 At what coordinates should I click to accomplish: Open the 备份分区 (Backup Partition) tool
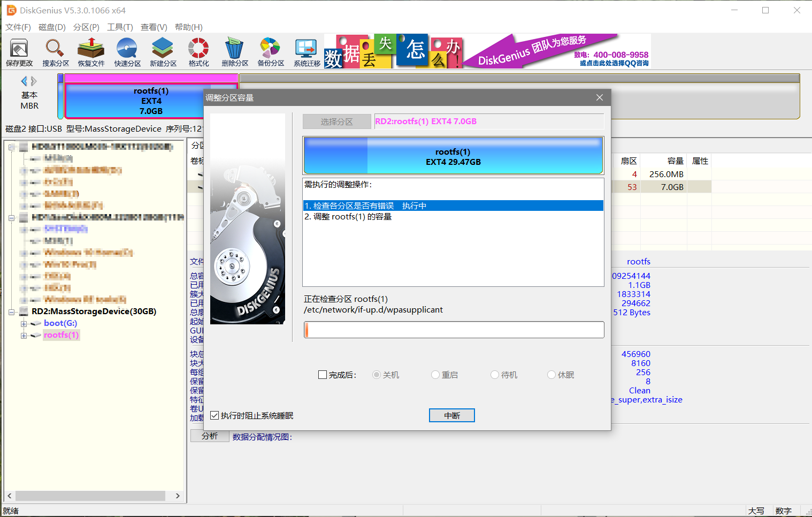[270, 52]
